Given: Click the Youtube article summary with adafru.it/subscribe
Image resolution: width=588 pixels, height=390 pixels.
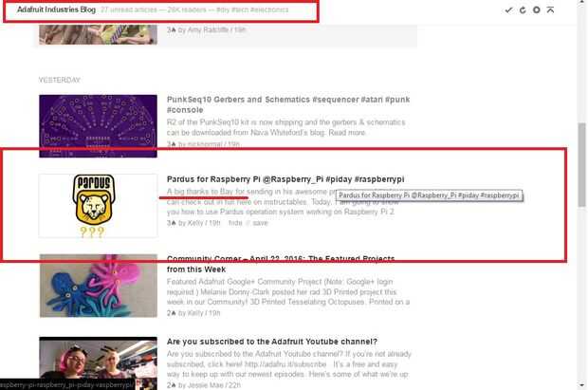Looking at the screenshot, I should (x=288, y=364).
